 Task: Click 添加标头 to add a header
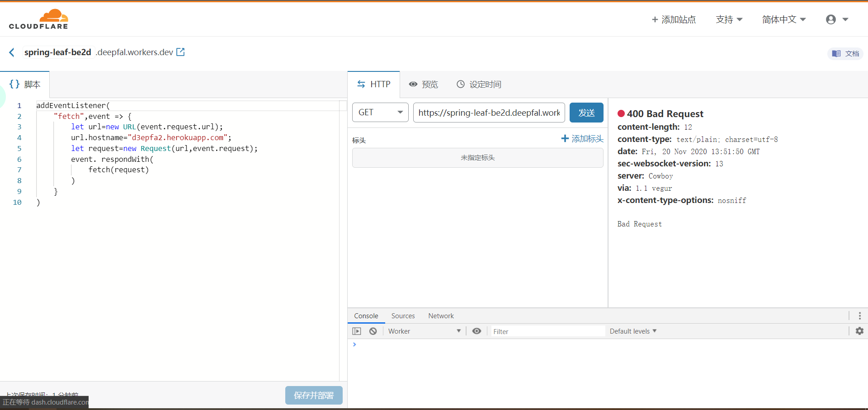[x=582, y=139]
